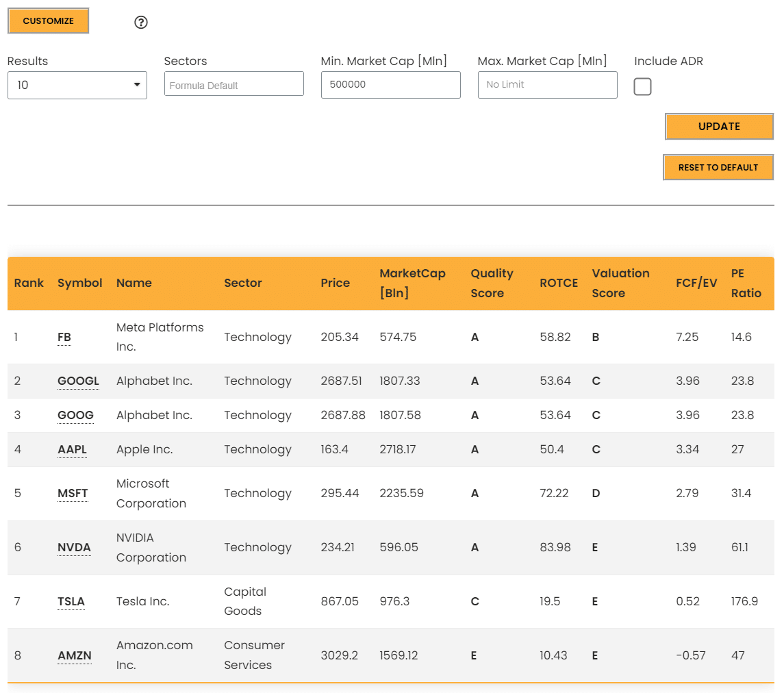Sort by Quality Score column header
Image resolution: width=784 pixels, height=693 pixels.
coord(492,283)
